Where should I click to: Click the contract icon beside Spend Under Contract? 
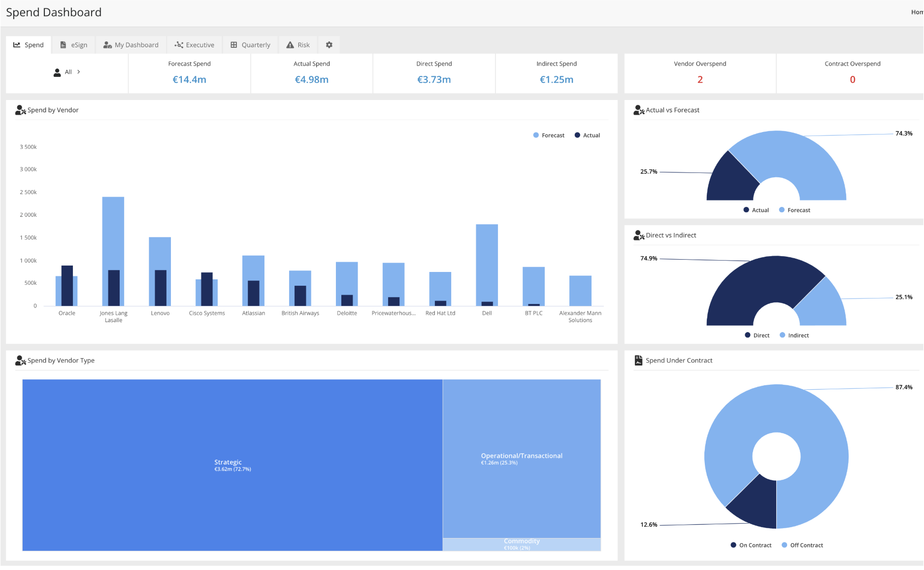coord(639,360)
